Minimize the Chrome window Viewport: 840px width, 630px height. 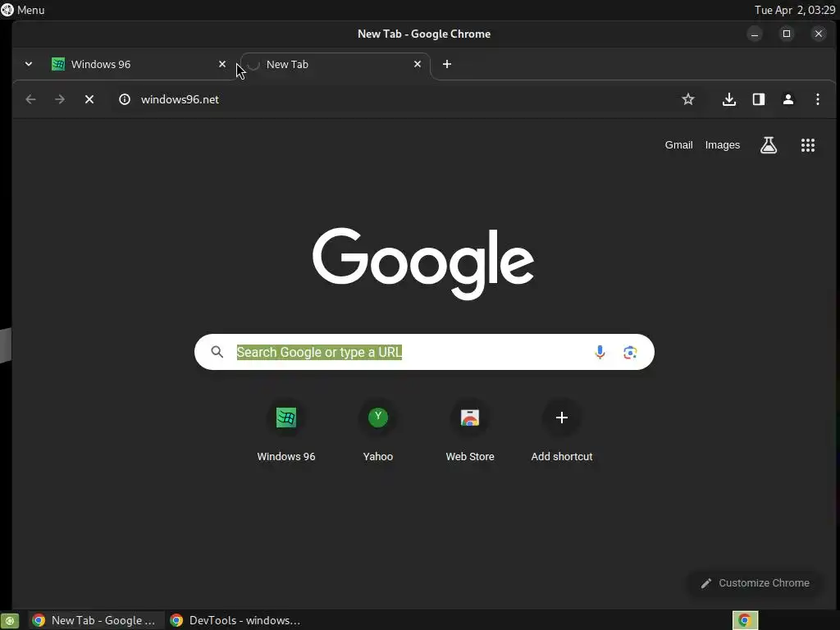click(755, 34)
